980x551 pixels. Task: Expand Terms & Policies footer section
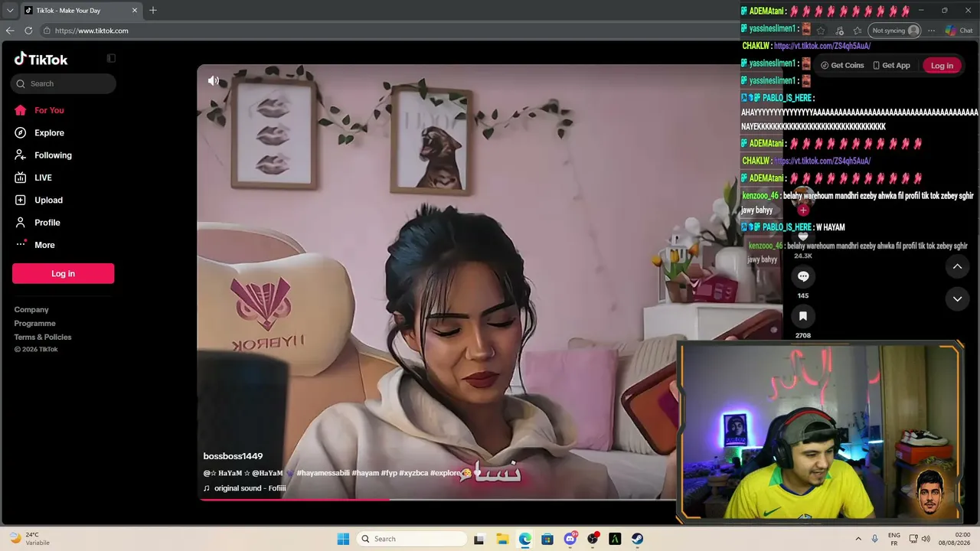click(x=43, y=337)
